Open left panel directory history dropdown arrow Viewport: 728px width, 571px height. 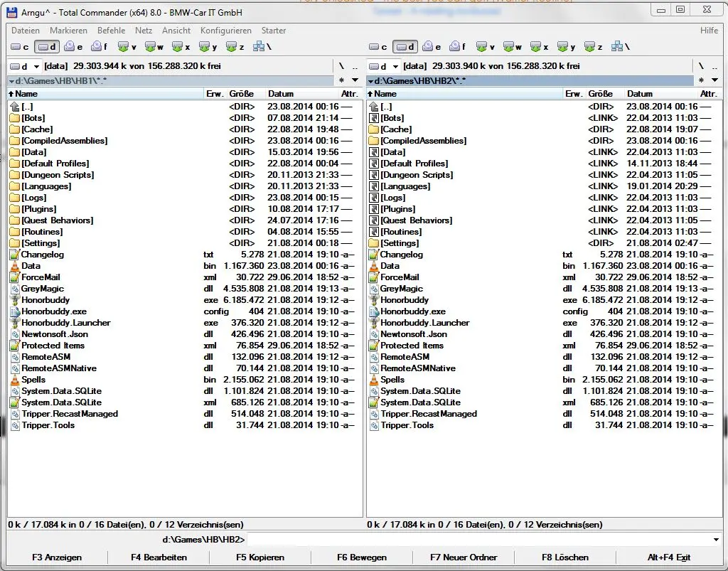[355, 80]
